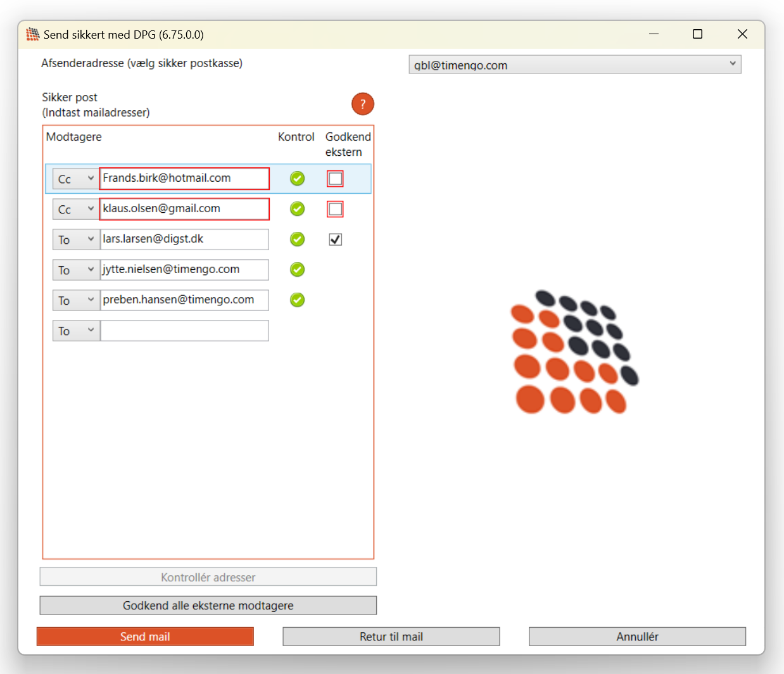The height and width of the screenshot is (674, 784).
Task: Uncheck external approval for lars.larsen@digst.dk
Action: pyautogui.click(x=335, y=239)
